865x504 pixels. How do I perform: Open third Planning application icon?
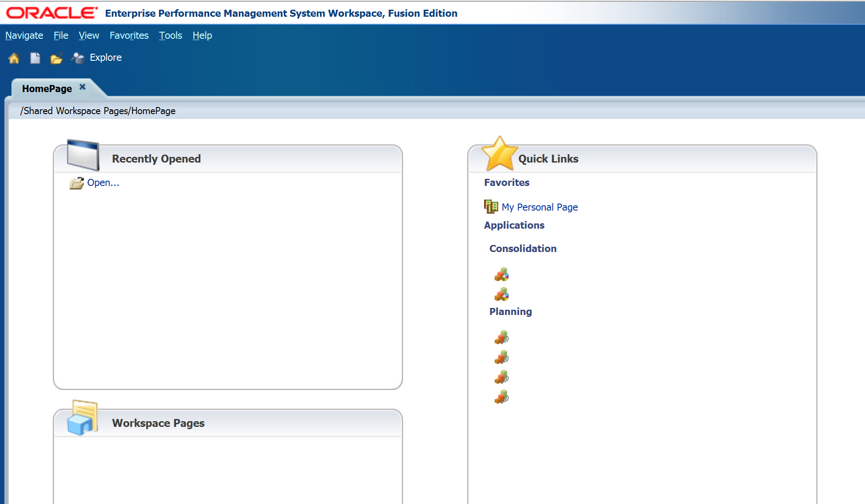tap(501, 377)
